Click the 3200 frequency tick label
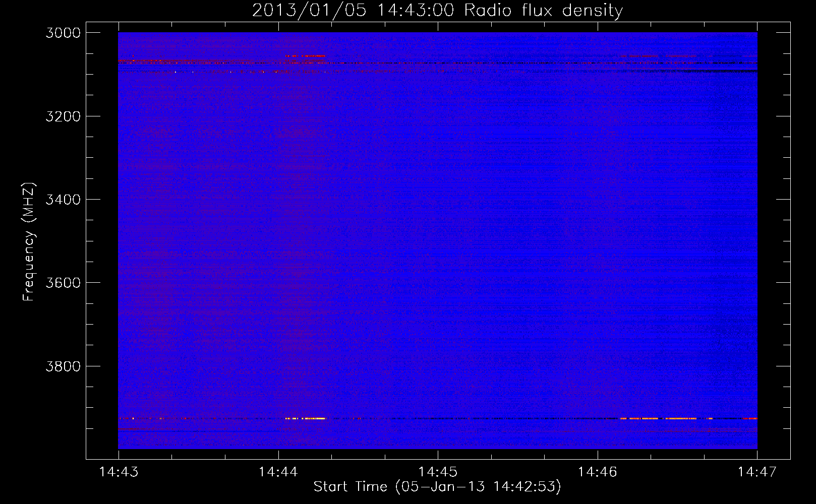The width and height of the screenshot is (816, 504). coord(63,116)
